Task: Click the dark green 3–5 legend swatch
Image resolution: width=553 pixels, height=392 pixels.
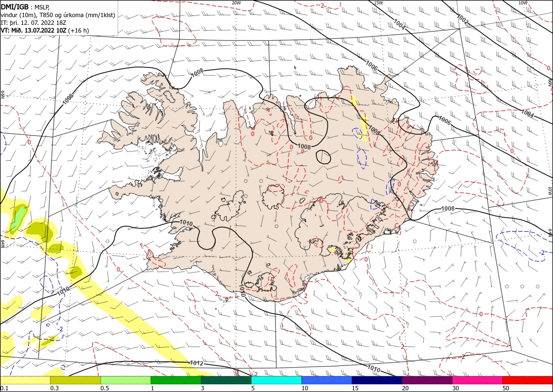Action: click(226, 380)
